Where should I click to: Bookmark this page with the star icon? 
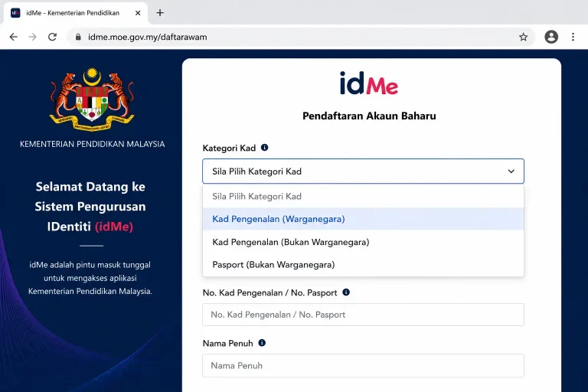click(x=523, y=37)
